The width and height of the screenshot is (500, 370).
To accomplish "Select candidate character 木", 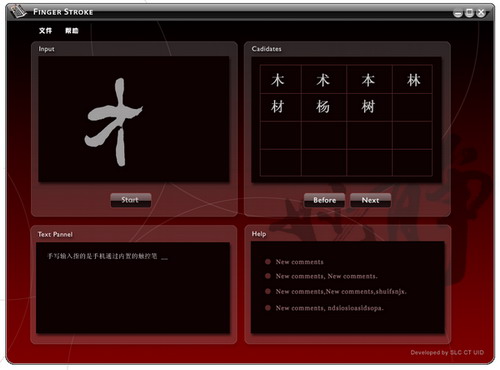I will (x=277, y=80).
